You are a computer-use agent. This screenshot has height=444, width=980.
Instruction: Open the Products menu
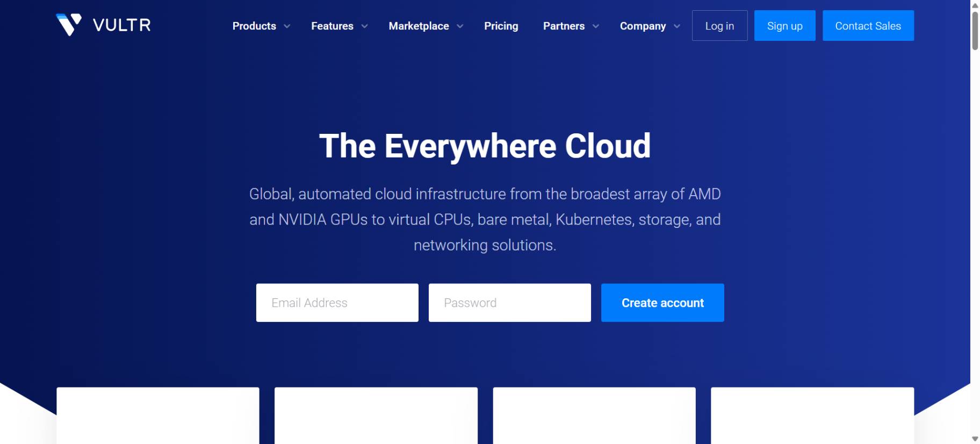(254, 26)
